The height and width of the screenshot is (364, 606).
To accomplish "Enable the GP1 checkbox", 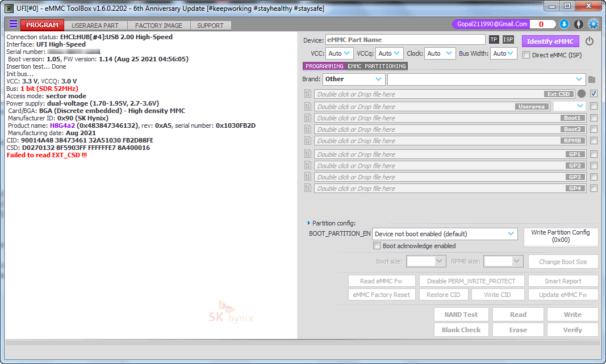I will pos(594,154).
